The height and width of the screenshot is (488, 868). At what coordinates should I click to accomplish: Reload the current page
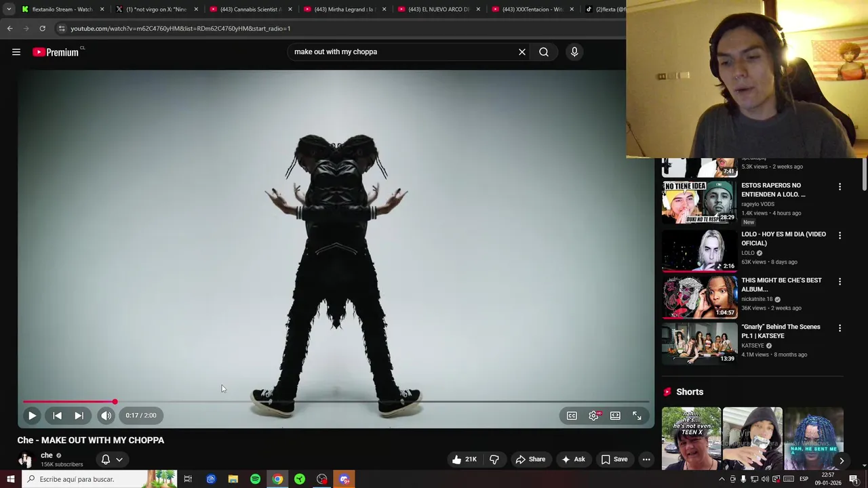42,28
